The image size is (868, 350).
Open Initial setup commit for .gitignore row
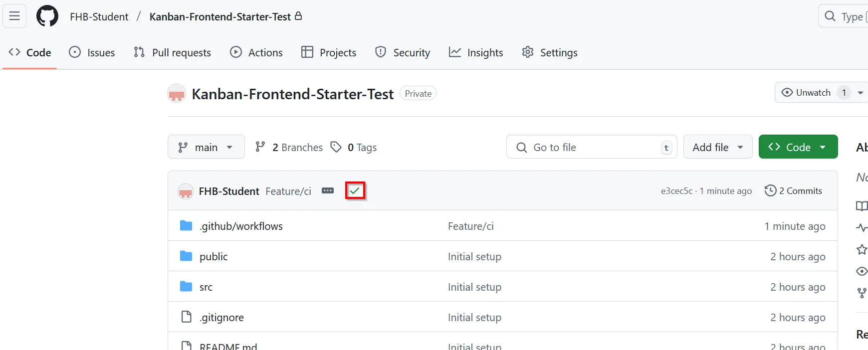(x=474, y=318)
